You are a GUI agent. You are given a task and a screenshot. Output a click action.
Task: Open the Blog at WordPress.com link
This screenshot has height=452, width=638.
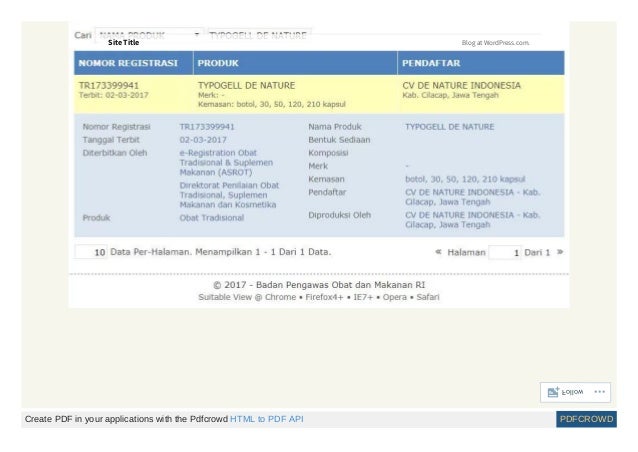[495, 43]
